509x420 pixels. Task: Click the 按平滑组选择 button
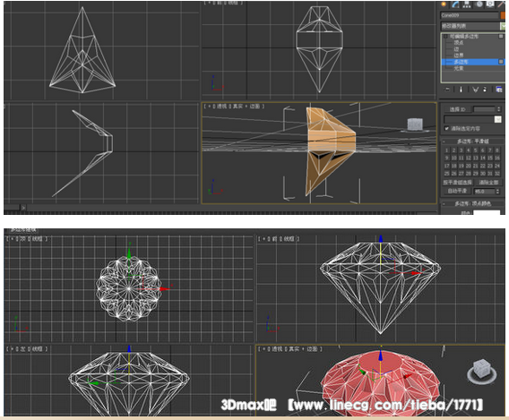[457, 183]
